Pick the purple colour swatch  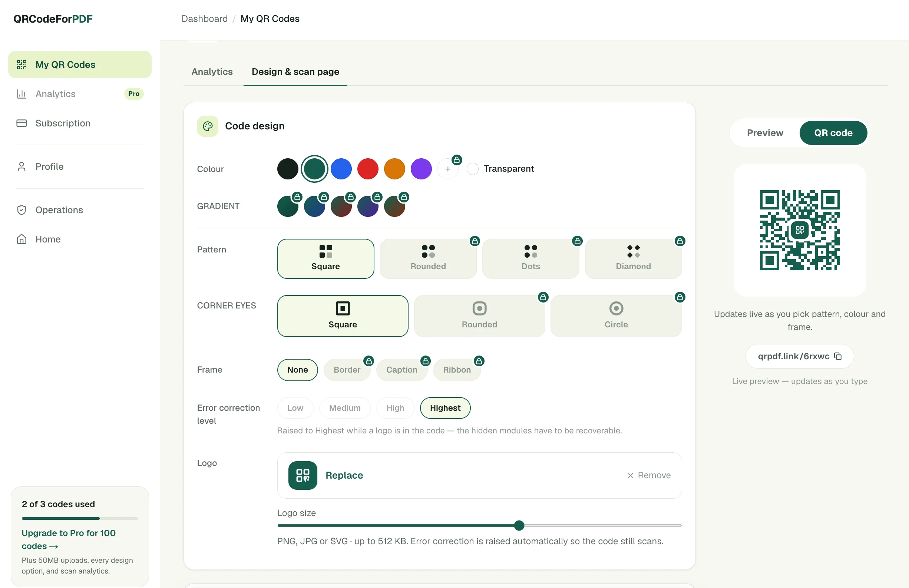[421, 169]
